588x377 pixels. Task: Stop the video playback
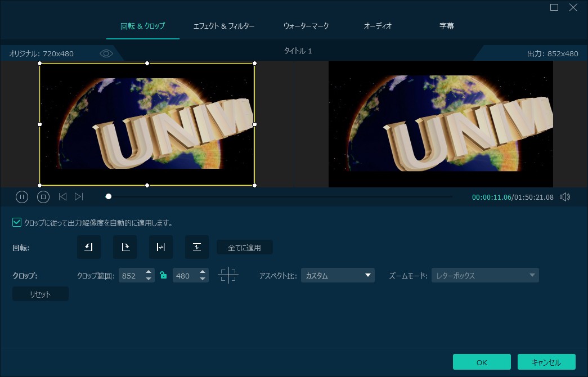43,197
